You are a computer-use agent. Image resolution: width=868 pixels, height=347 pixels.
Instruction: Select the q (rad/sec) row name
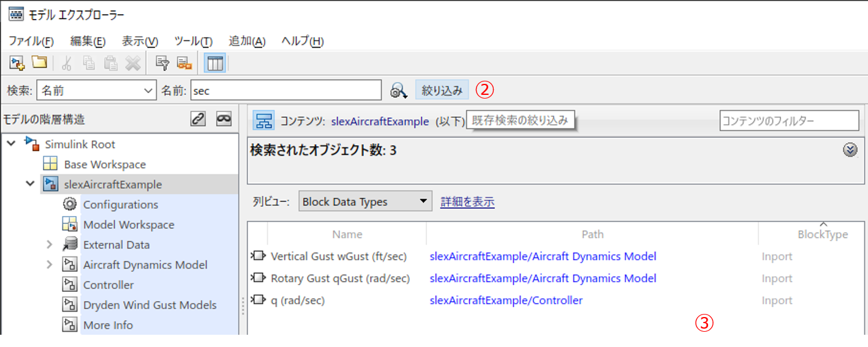tap(298, 300)
